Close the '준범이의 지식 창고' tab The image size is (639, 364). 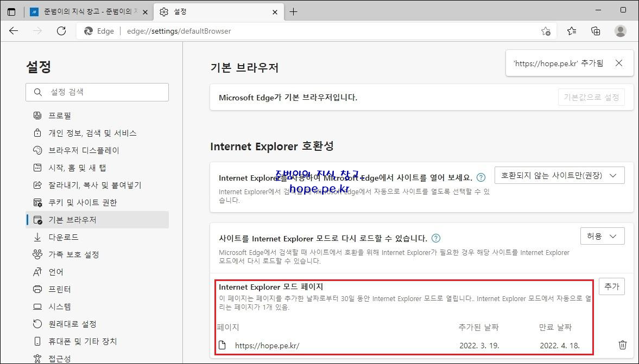[x=145, y=12]
